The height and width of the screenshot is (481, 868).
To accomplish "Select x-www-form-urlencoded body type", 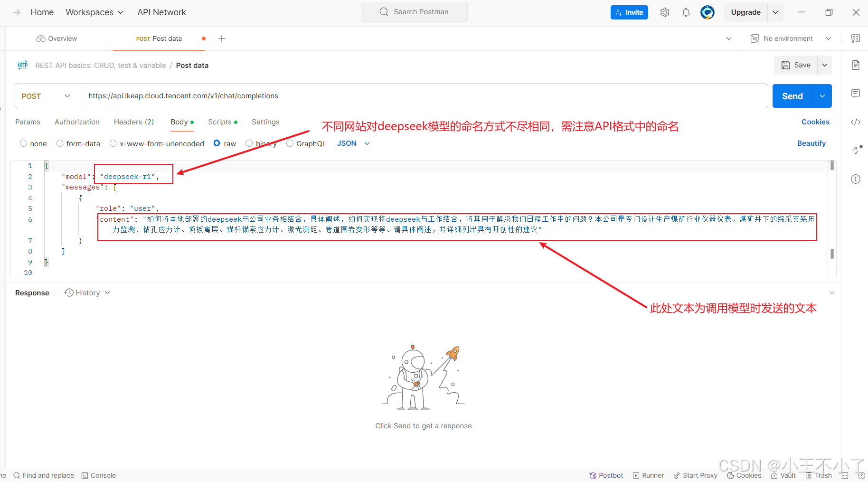I will point(113,143).
